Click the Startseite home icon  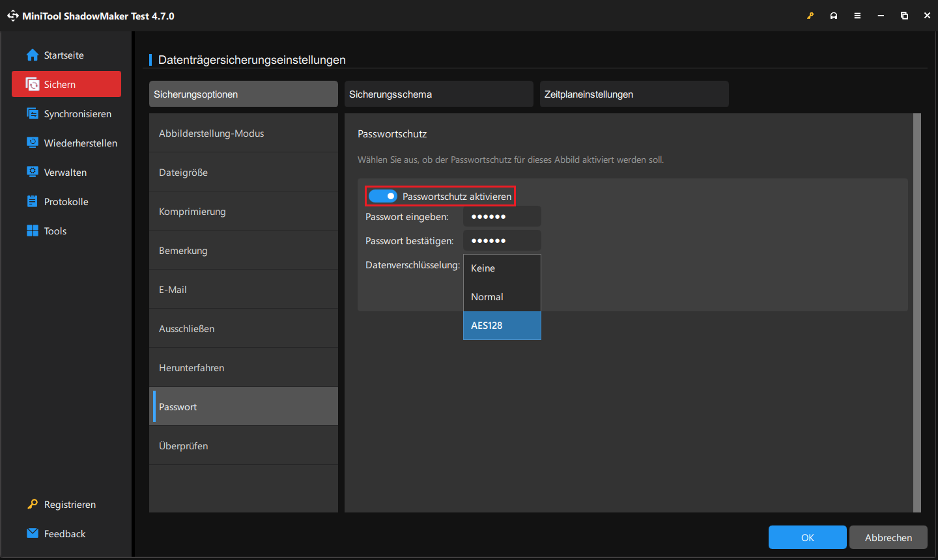33,55
